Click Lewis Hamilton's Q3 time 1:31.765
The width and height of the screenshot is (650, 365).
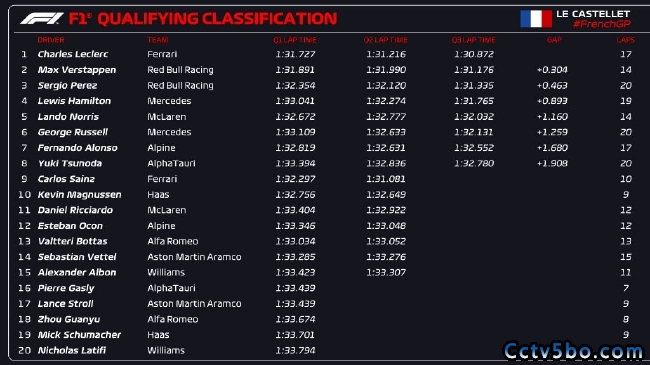[x=474, y=101]
